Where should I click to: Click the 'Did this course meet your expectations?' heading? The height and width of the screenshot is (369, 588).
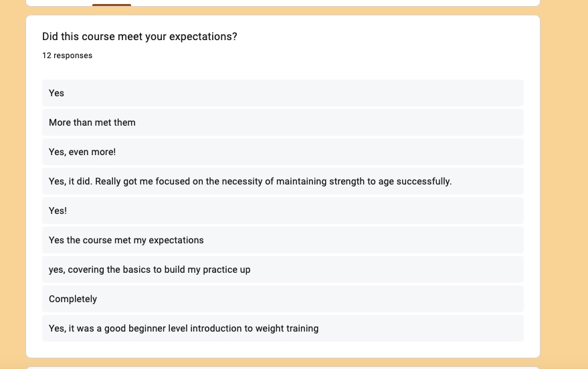(x=140, y=36)
